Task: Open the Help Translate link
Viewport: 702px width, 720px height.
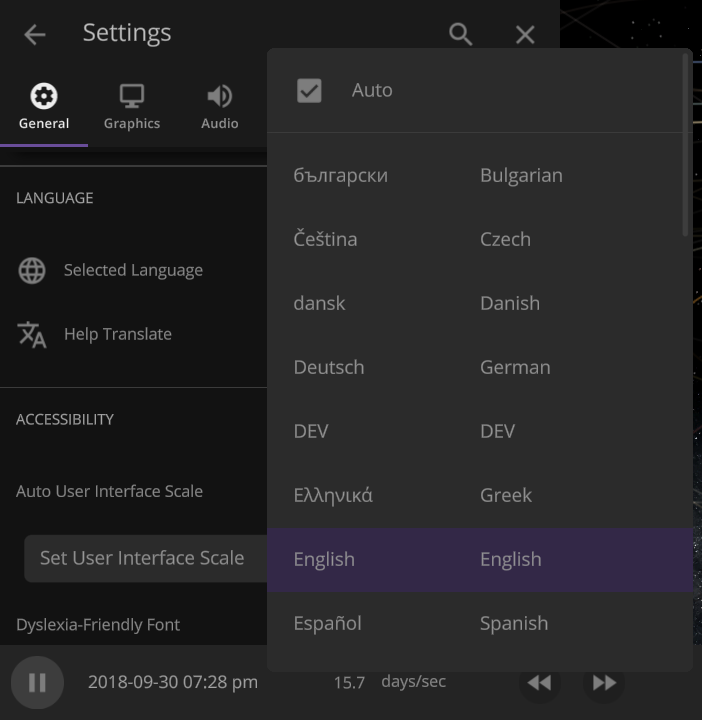Action: pyautogui.click(x=118, y=334)
